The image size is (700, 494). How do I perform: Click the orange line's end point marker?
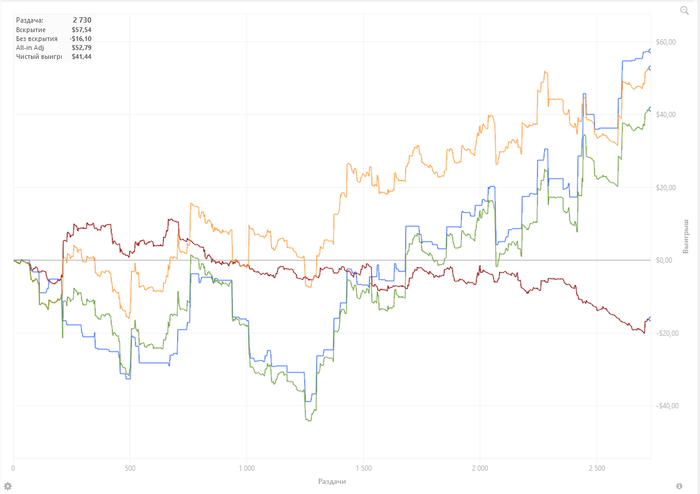pos(650,68)
